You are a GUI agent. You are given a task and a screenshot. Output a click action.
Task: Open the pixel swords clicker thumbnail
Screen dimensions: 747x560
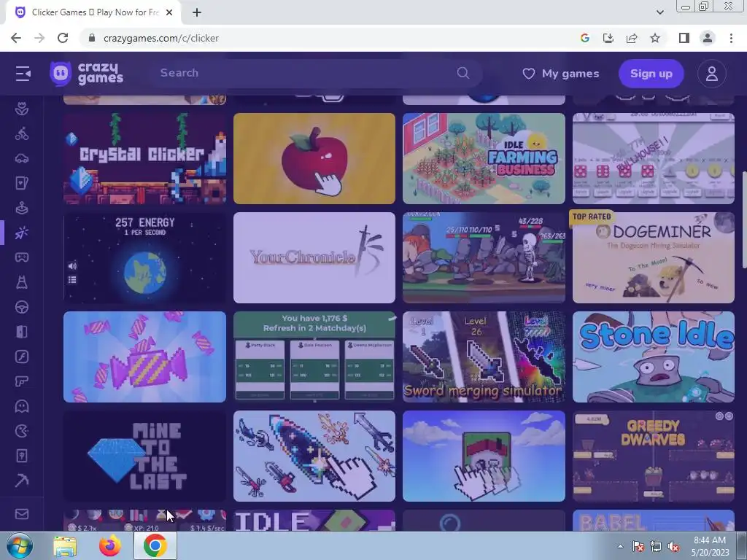[x=314, y=456]
